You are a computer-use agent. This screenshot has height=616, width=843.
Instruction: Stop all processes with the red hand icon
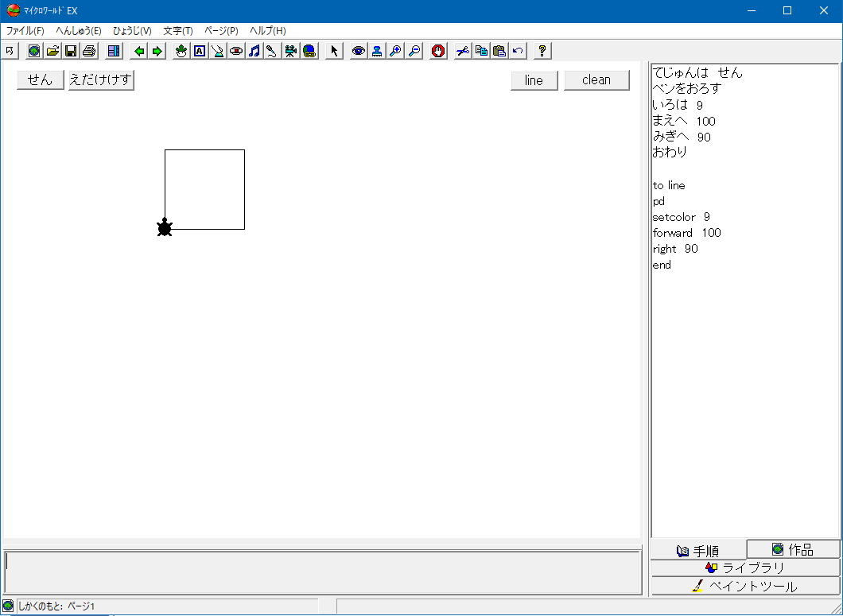click(x=438, y=51)
